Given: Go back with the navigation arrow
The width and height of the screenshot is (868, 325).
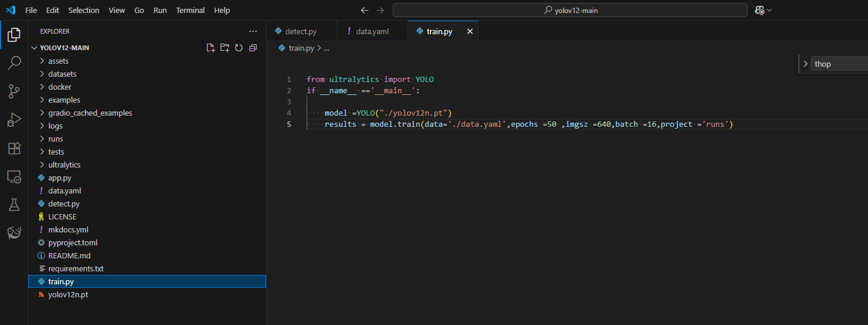Looking at the screenshot, I should (x=364, y=10).
